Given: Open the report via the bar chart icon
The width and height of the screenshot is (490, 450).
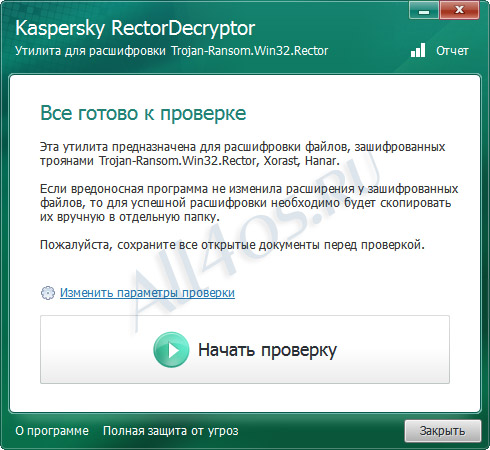Looking at the screenshot, I should pos(418,50).
